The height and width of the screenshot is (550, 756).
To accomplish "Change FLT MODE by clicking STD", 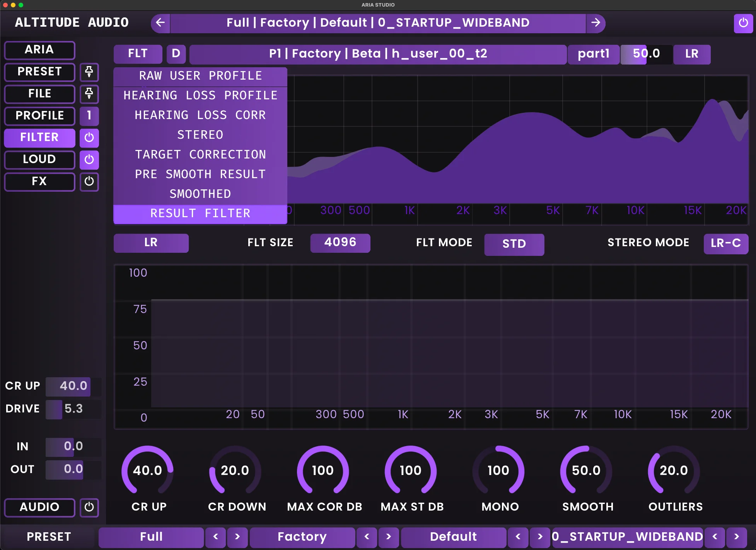I will point(514,244).
